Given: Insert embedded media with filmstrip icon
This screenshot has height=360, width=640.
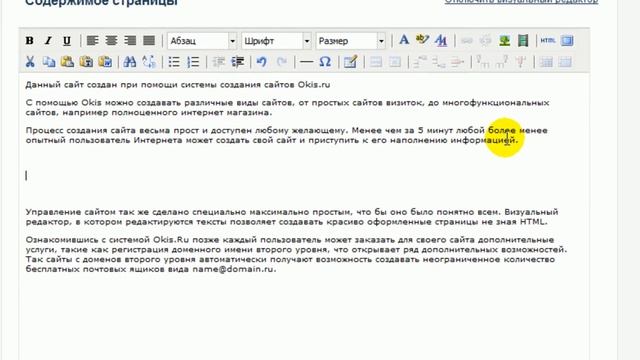Looking at the screenshot, I should point(523,40).
